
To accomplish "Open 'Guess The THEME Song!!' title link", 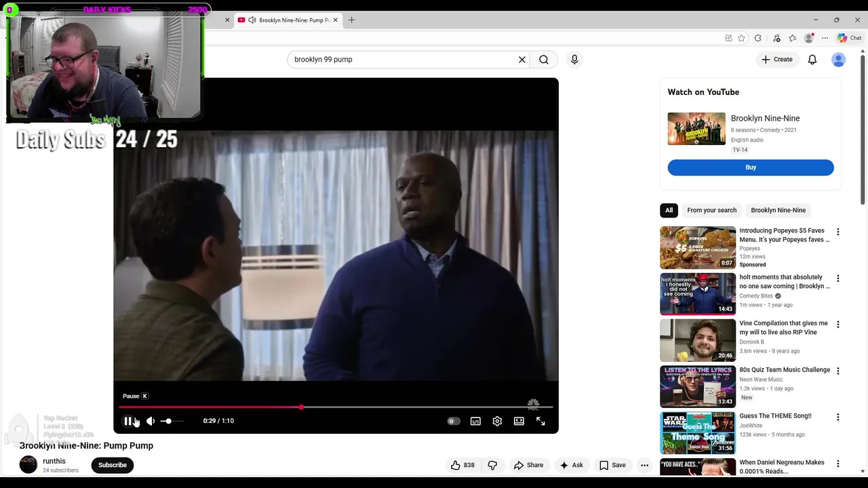I will click(x=775, y=416).
